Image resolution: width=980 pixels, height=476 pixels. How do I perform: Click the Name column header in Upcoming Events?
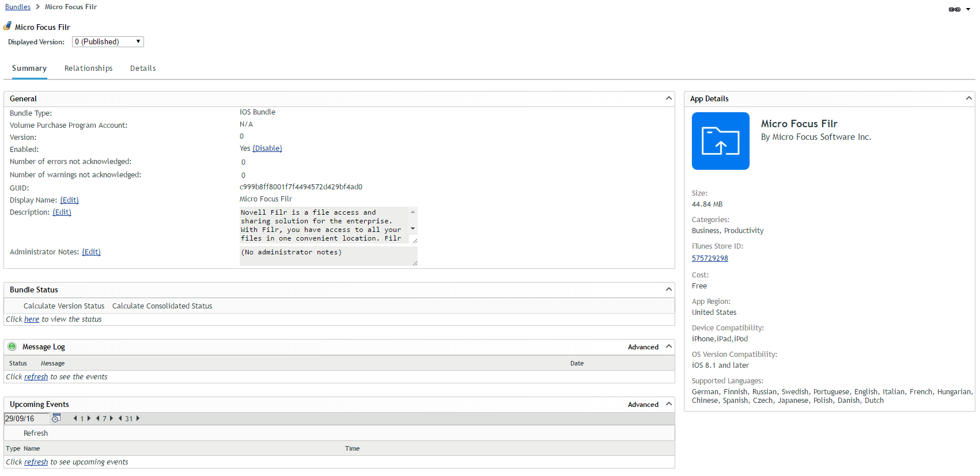(x=32, y=448)
